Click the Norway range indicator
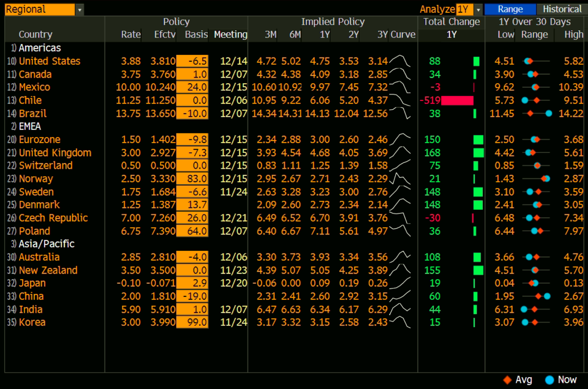Viewport: 588px width, 389px height. (536, 179)
